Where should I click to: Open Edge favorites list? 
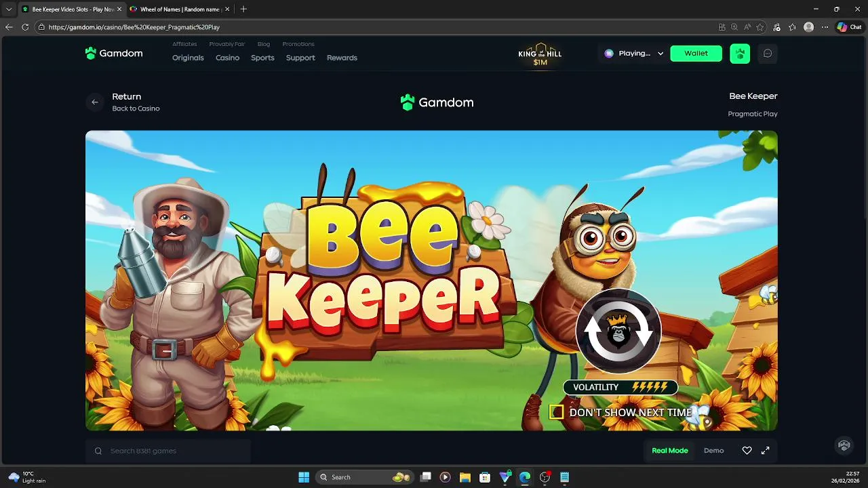coord(792,27)
